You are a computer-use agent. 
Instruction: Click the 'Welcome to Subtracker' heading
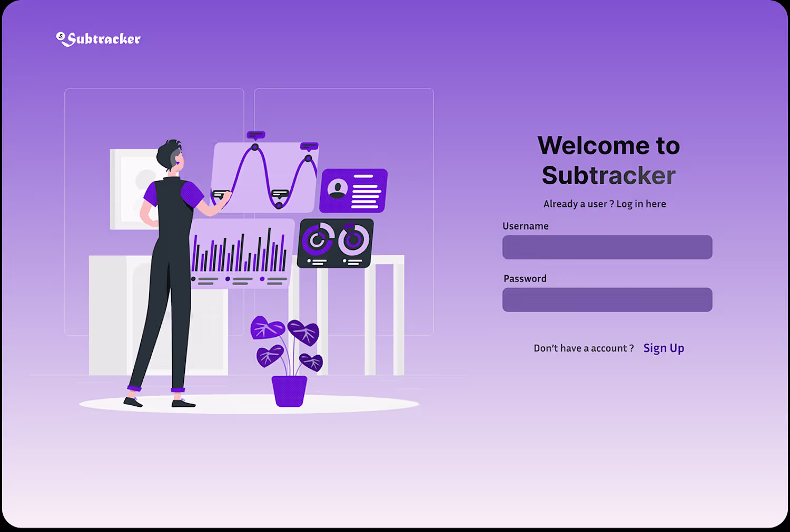click(609, 160)
